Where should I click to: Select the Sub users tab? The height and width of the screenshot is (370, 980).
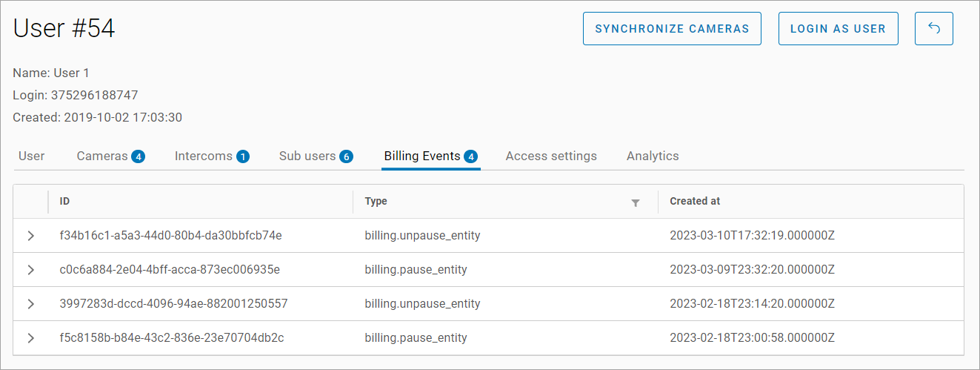pyautogui.click(x=316, y=156)
